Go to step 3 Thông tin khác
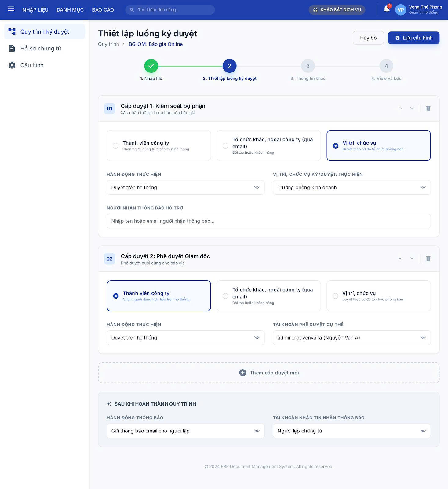Image resolution: width=448 pixels, height=489 pixels. tap(308, 66)
